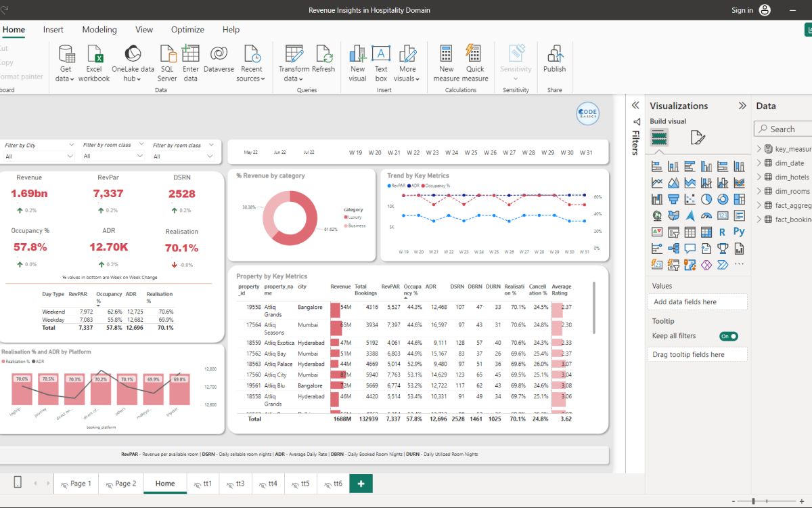Choose the stacked bar chart visual
The image size is (812, 508).
(x=657, y=167)
